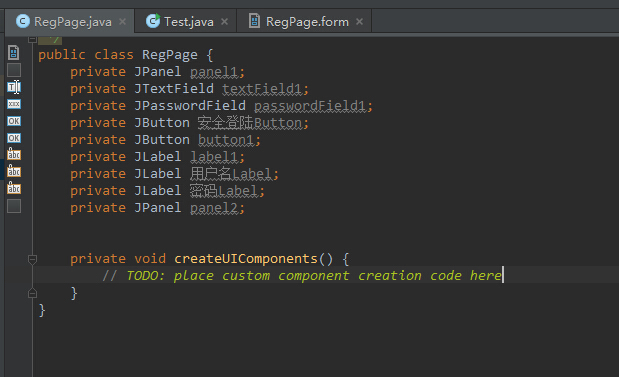Click the passwordField1 field name
The width and height of the screenshot is (619, 377).
click(310, 106)
